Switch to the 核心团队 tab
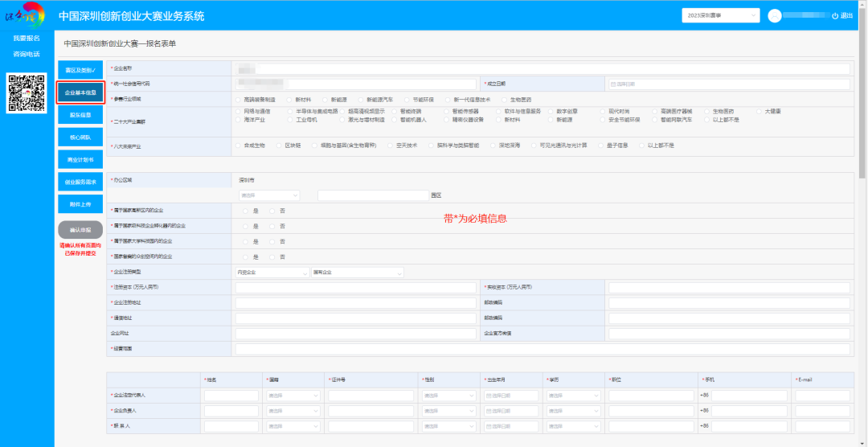Image resolution: width=868 pixels, height=447 pixels. coord(80,137)
